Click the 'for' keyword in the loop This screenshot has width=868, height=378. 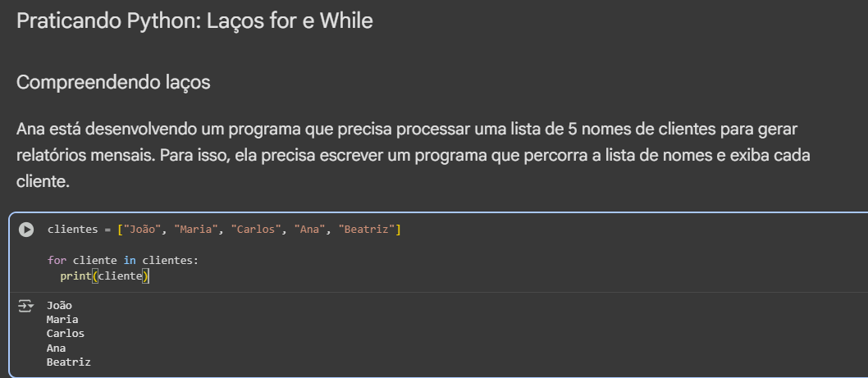[x=57, y=261]
